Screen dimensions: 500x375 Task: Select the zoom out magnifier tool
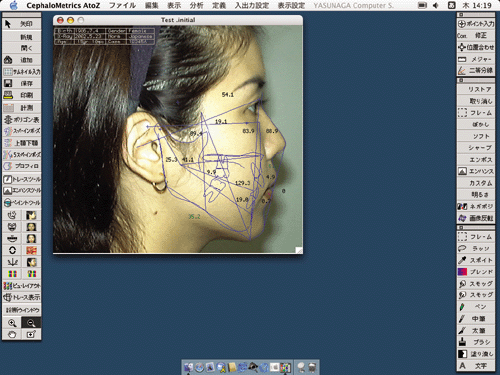pyautogui.click(x=31, y=323)
